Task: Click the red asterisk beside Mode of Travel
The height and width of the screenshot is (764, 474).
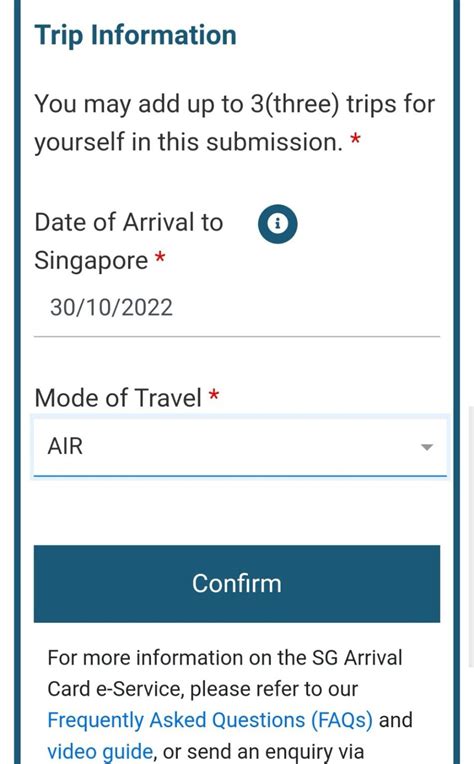Action: (x=214, y=394)
